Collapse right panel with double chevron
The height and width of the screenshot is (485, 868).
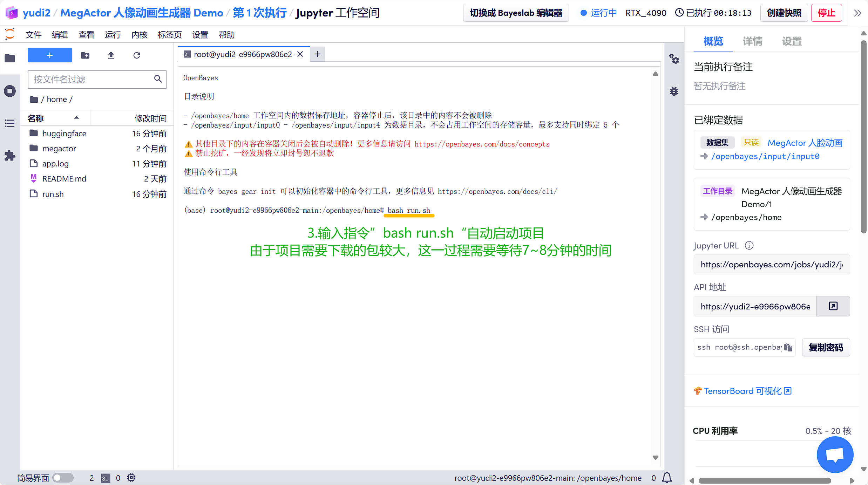tap(857, 13)
